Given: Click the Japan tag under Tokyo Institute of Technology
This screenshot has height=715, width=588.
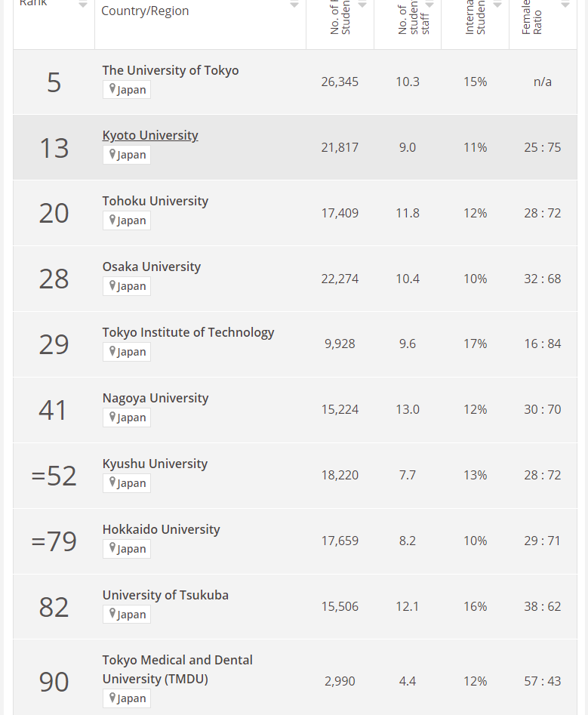Looking at the screenshot, I should [127, 352].
